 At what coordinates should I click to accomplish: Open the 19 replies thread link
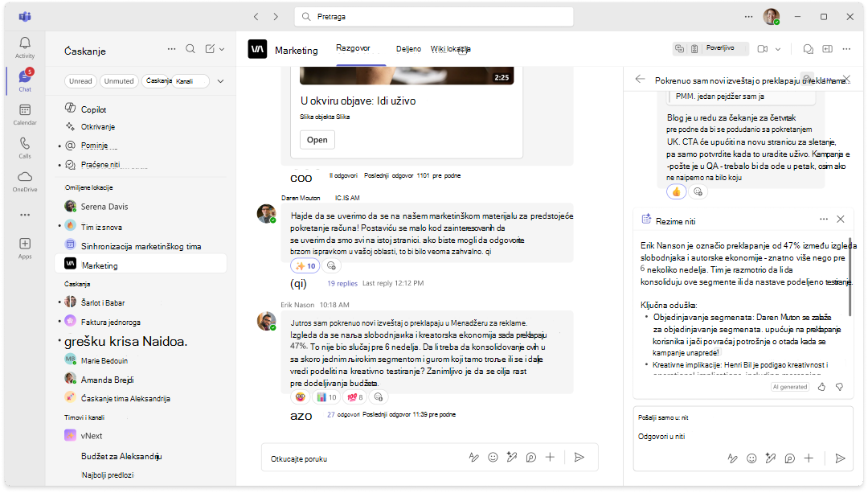[342, 283]
